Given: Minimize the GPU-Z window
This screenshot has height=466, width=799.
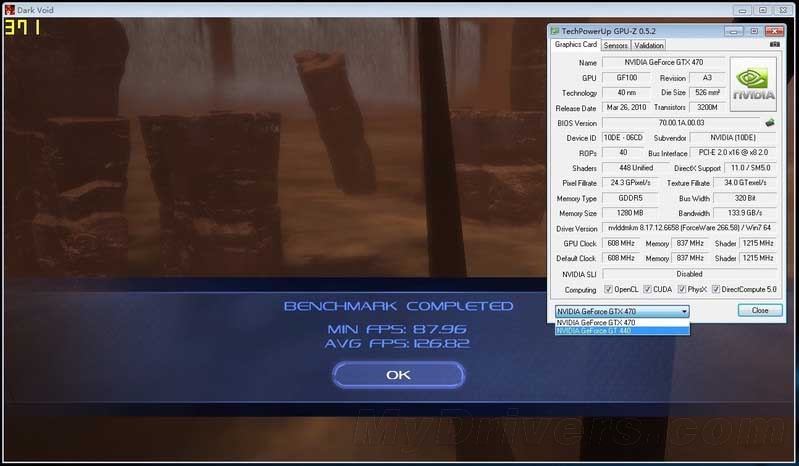Looking at the screenshot, I should (734, 32).
